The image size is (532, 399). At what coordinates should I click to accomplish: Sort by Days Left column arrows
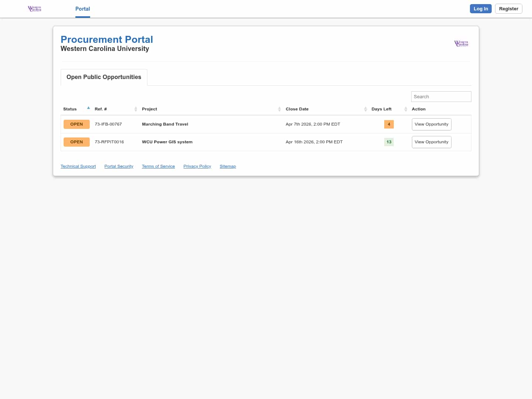(x=406, y=109)
